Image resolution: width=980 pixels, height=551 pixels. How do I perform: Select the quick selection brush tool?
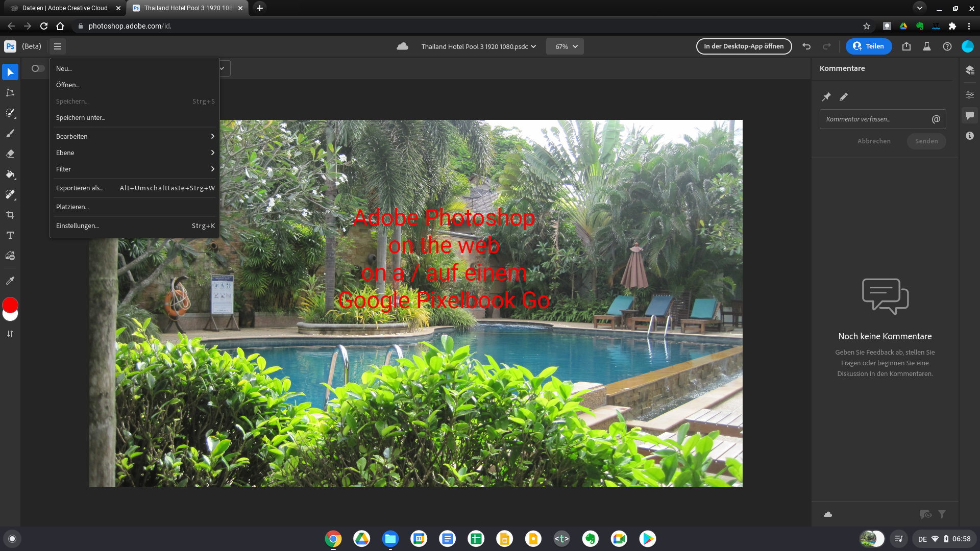[10, 113]
